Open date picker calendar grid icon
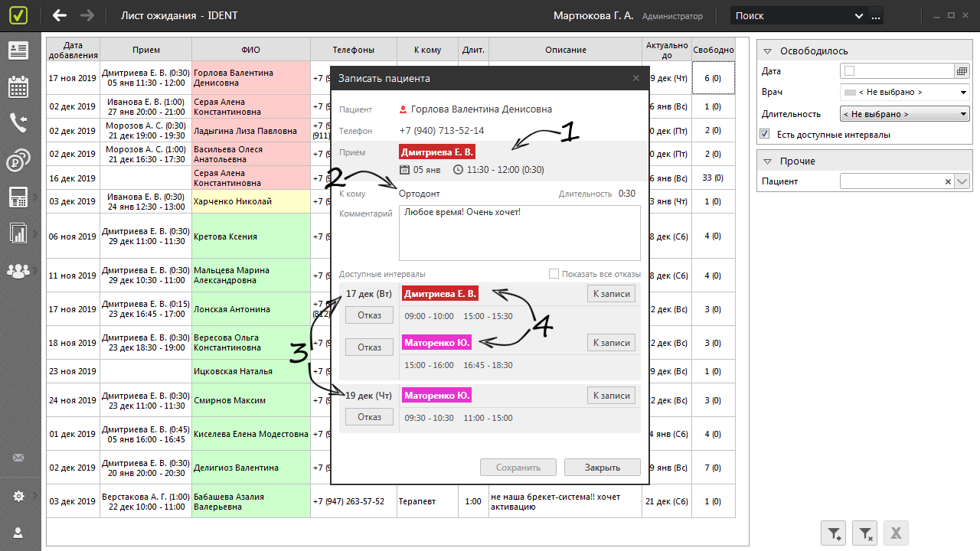This screenshot has height=551, width=980. (962, 71)
